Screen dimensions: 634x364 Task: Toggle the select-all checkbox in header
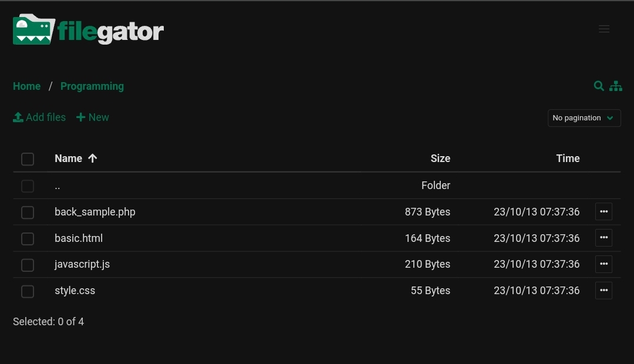[28, 159]
